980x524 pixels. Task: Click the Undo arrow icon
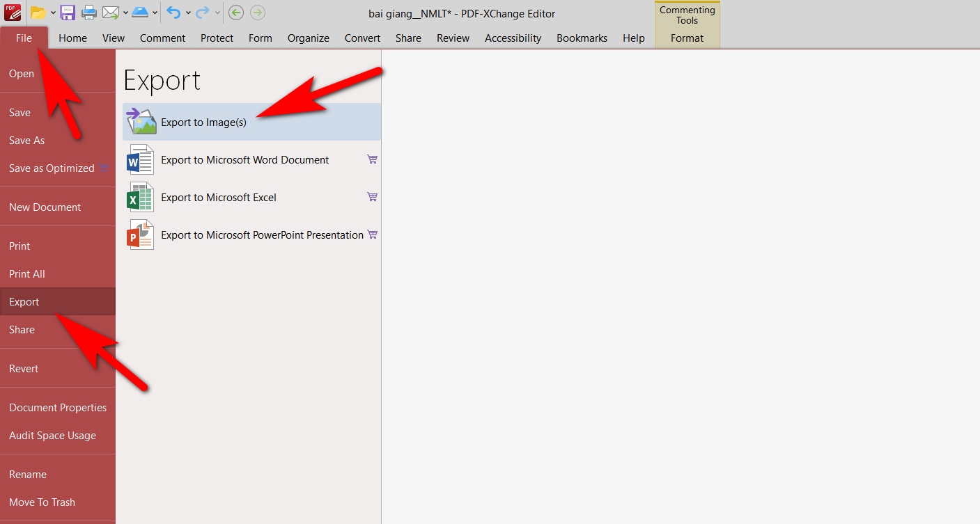(174, 13)
